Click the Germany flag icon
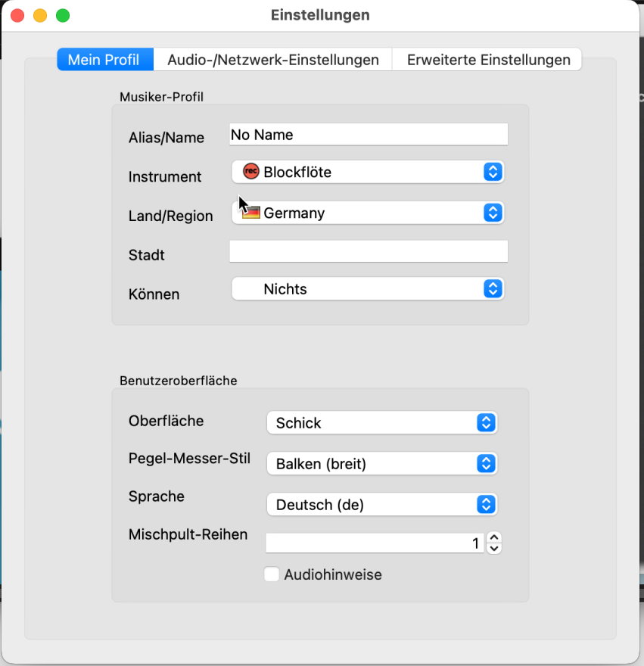Viewport: 644px width, 666px height. coord(250,213)
